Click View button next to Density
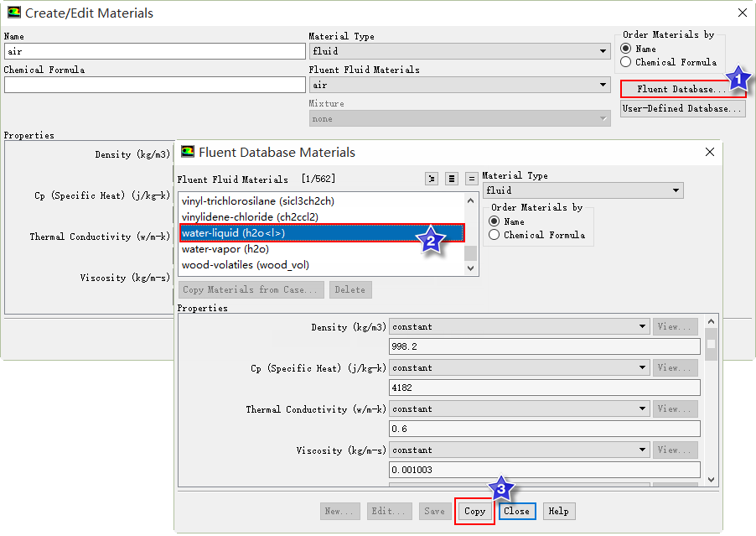This screenshot has width=756, height=536. 675,326
